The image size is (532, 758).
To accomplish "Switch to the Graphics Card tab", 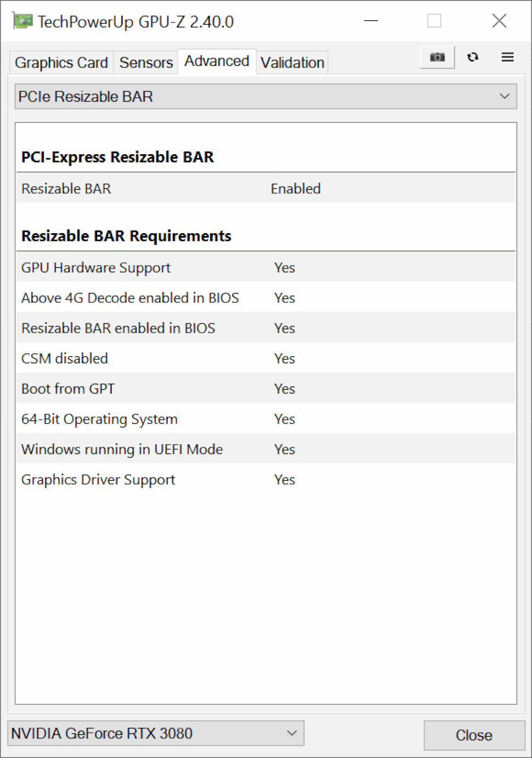I will [61, 63].
